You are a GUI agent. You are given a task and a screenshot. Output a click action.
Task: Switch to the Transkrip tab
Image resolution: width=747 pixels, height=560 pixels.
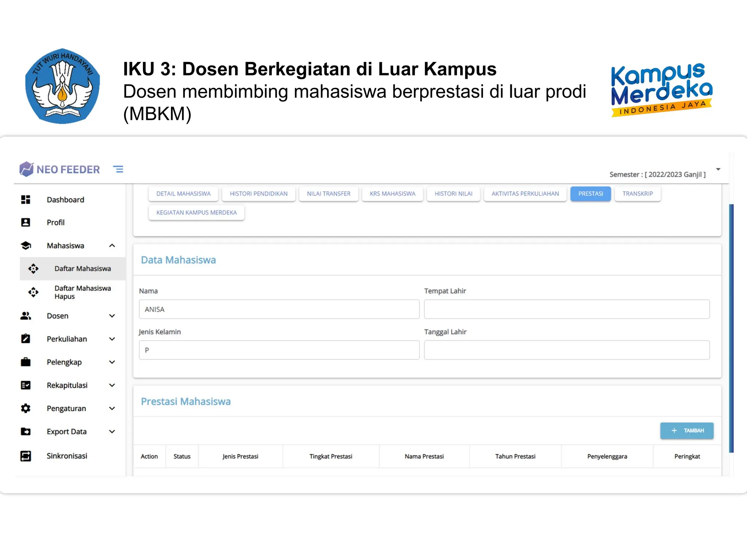pos(637,194)
